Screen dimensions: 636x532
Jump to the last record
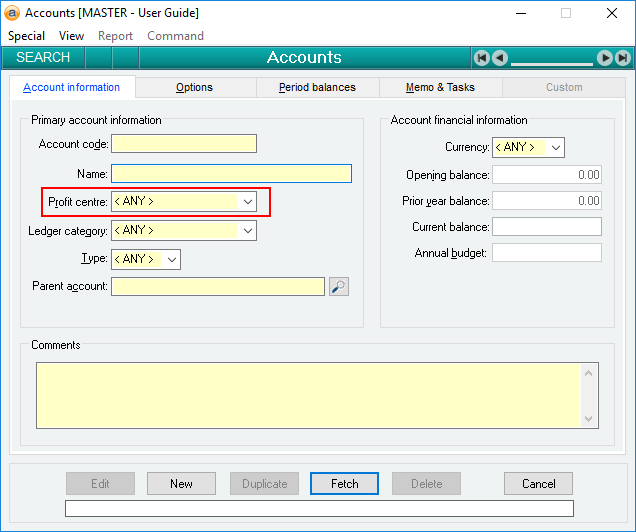[623, 58]
